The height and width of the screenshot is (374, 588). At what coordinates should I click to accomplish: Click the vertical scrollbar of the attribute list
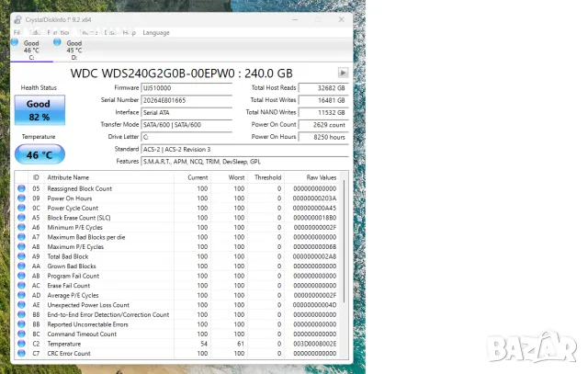coord(344,240)
